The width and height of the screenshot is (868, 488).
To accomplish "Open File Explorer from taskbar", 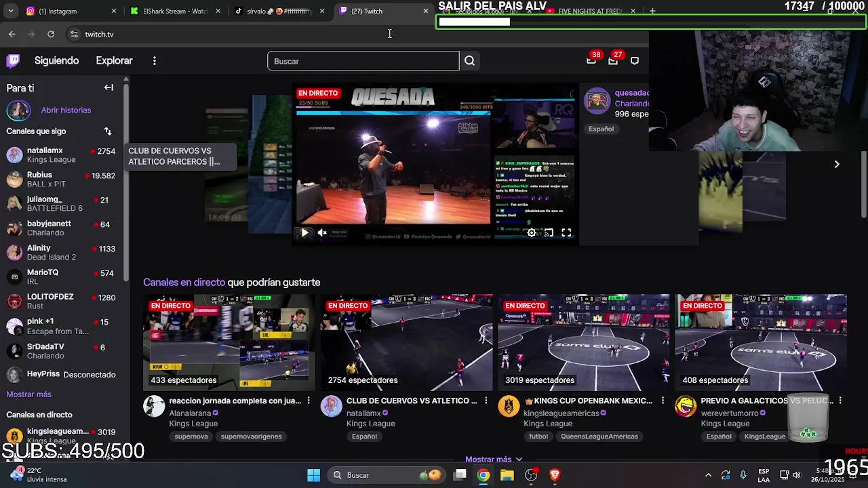I will point(507,475).
